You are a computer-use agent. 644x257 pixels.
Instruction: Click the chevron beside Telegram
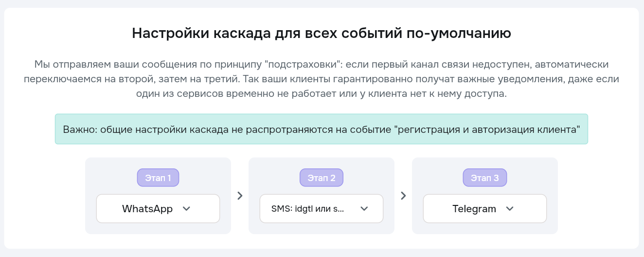tap(509, 209)
